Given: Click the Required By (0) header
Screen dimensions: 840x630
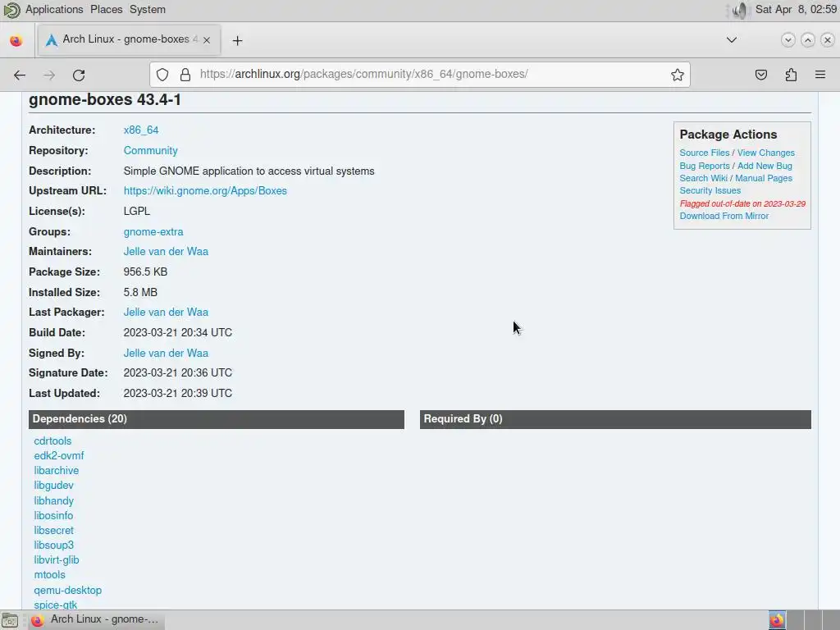Looking at the screenshot, I should (615, 419).
